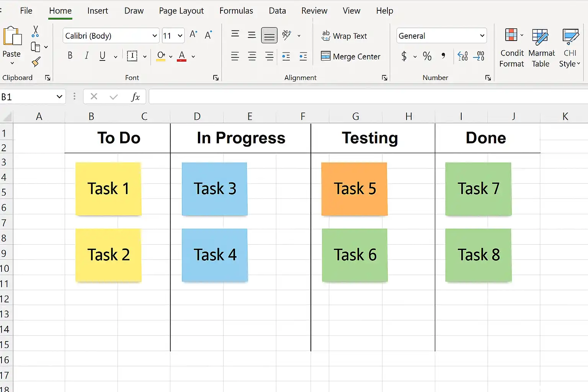Click the Cut scissors icon
The height and width of the screenshot is (392, 588).
(36, 31)
